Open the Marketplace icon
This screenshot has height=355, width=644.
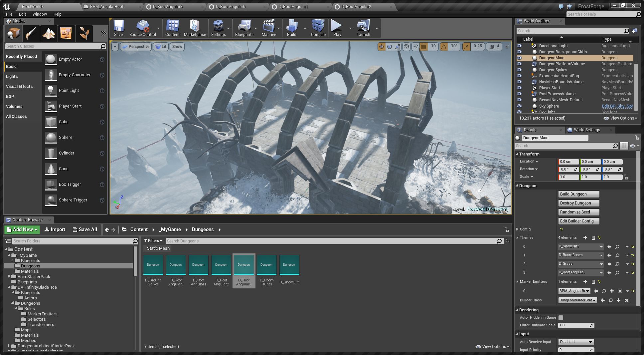click(x=195, y=28)
